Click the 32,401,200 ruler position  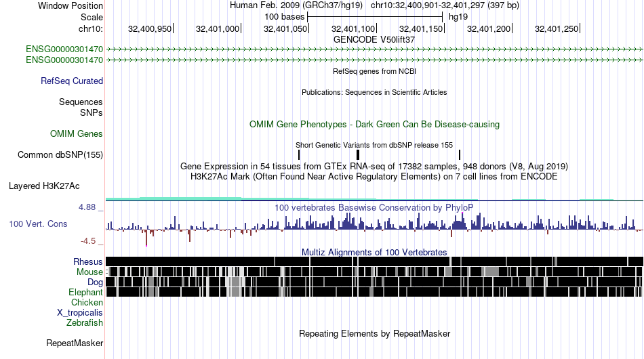(x=489, y=28)
